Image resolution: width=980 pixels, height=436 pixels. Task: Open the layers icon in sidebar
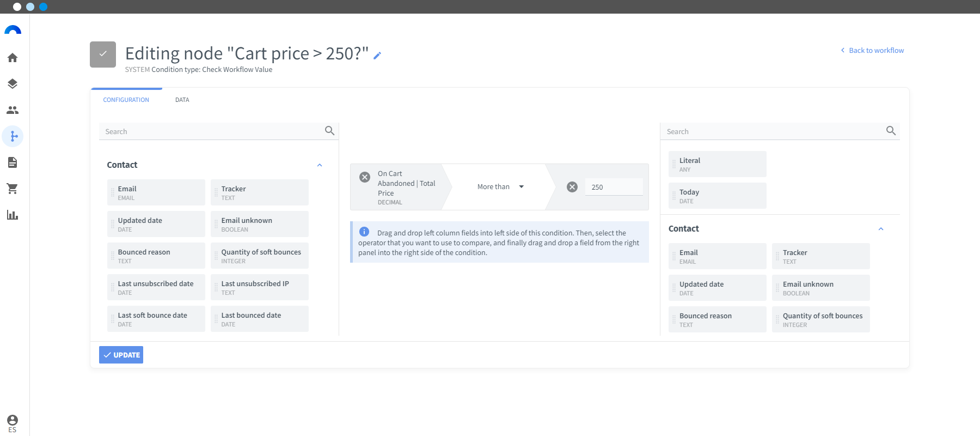pyautogui.click(x=13, y=84)
